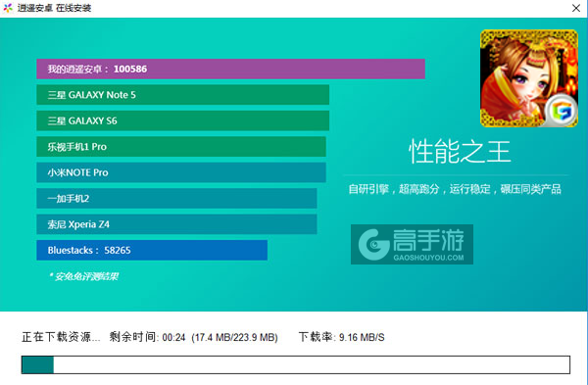Viewport: 588px width, 385px height.
Task: Click the 性能之王 heading
Action: coord(460,152)
